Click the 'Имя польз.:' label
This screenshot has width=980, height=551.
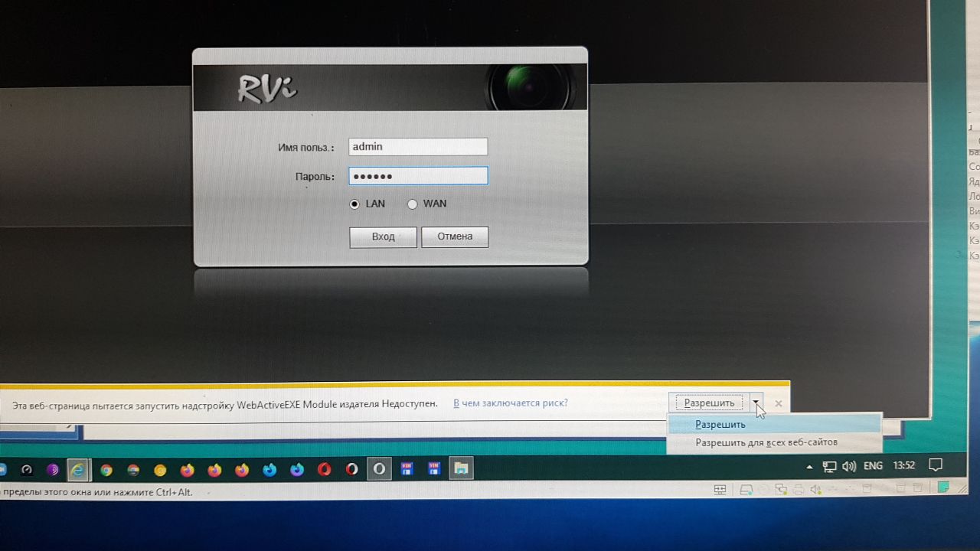pos(306,147)
